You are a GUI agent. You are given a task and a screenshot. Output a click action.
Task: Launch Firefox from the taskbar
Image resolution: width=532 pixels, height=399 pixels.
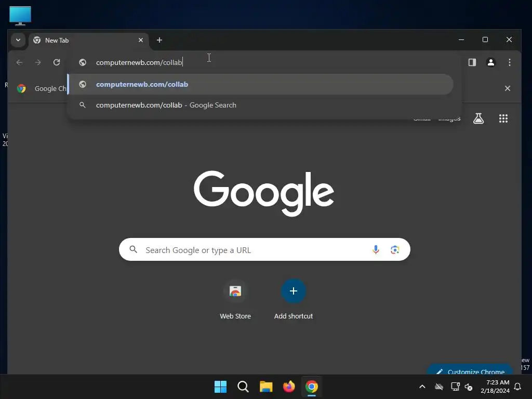tap(289, 387)
